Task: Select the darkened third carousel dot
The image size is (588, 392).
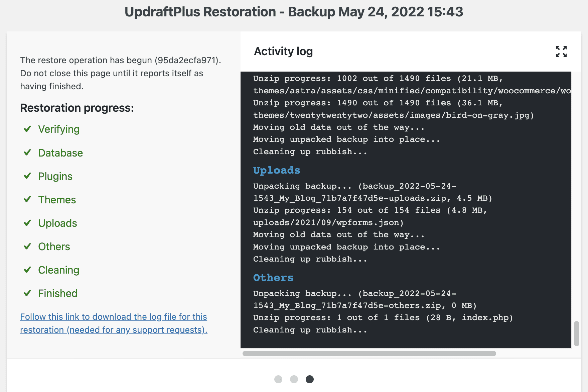Action: coord(310,379)
